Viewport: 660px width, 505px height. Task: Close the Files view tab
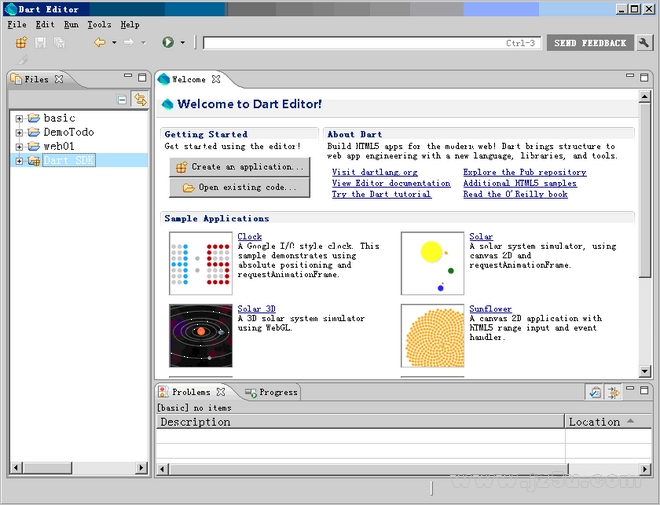click(59, 79)
